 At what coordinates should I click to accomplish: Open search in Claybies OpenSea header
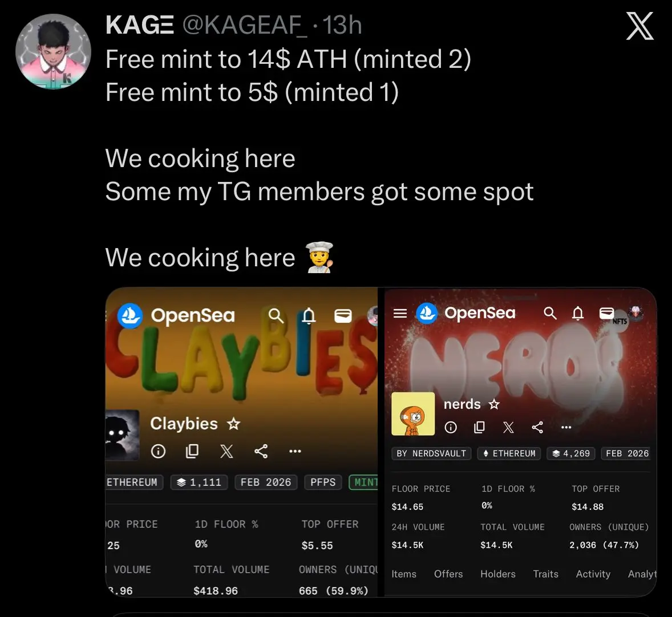(276, 316)
